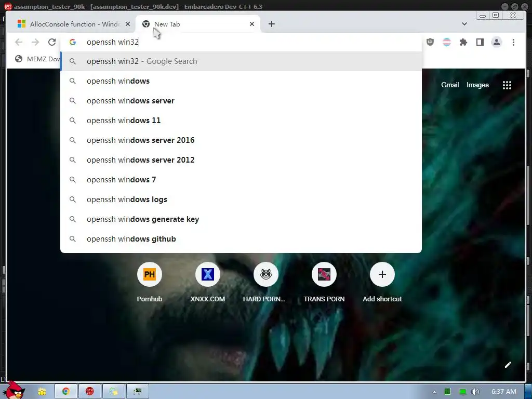Toggle the side panel icon
Image resolution: width=532 pixels, height=399 pixels.
click(x=480, y=42)
